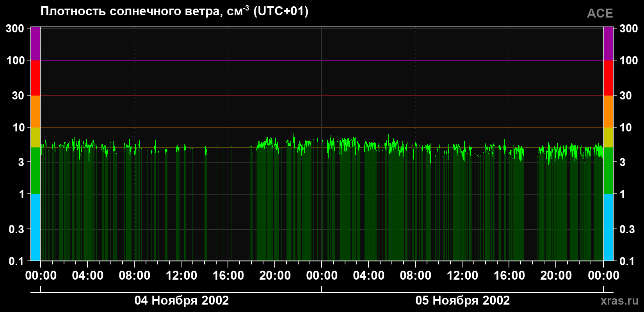
Task: Click the purple color band on left scale
Action: (x=36, y=44)
